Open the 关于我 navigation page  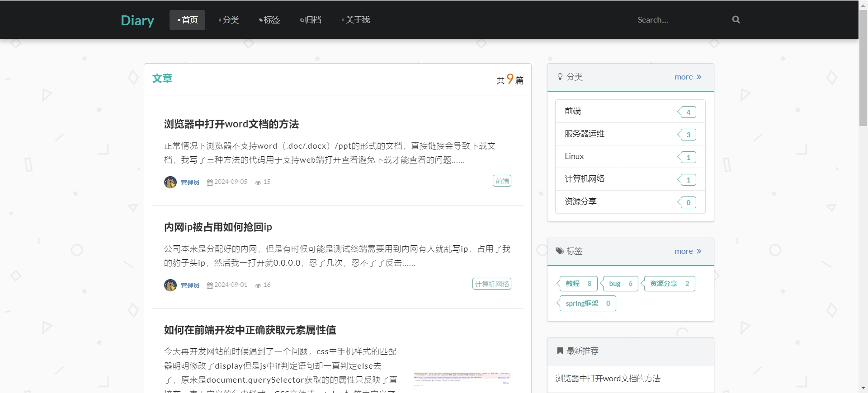[356, 20]
